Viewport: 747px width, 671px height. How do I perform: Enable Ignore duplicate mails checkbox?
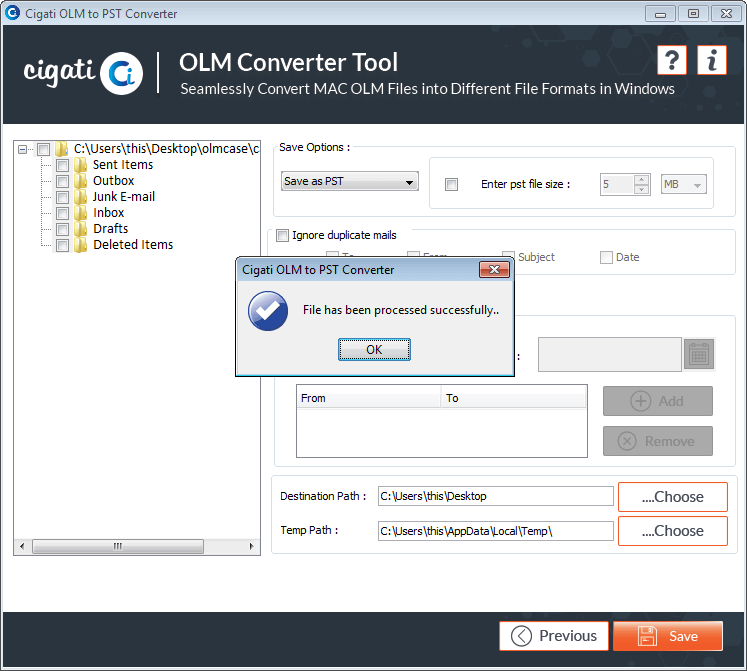click(x=283, y=235)
